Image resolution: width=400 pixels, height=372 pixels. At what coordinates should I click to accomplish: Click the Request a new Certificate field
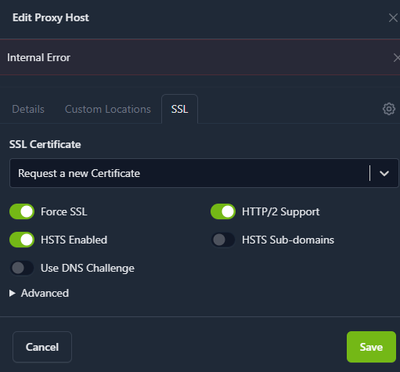point(204,173)
